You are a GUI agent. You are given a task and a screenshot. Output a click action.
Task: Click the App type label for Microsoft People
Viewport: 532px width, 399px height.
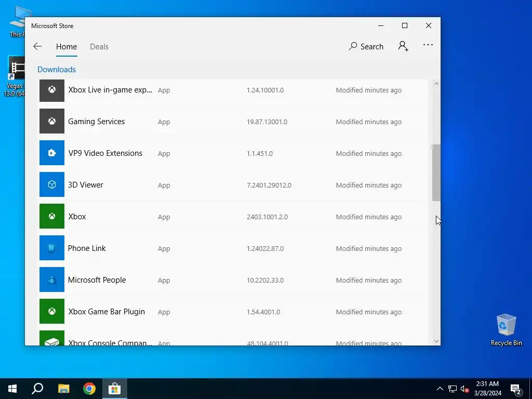[x=164, y=281]
